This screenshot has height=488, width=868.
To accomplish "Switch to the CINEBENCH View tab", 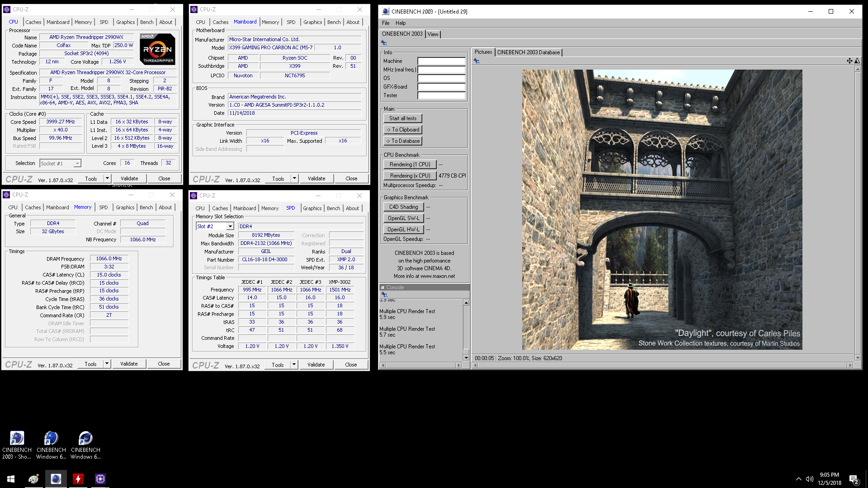I will click(433, 34).
